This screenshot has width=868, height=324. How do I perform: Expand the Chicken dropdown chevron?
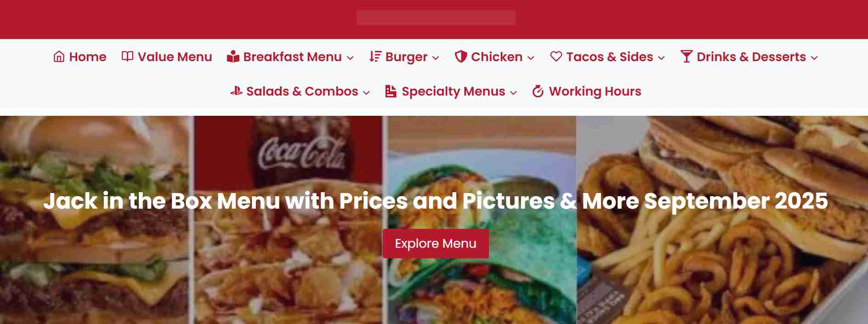tap(531, 58)
